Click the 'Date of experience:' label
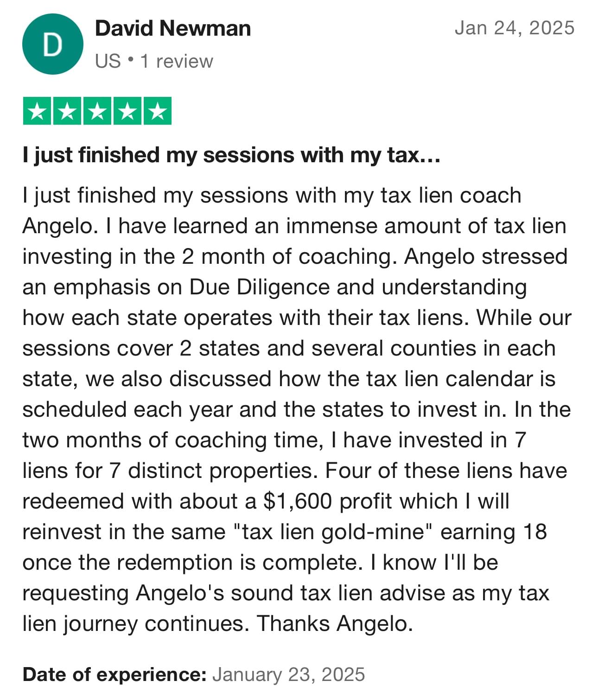Screen dimensions: 598x700 pos(114,675)
